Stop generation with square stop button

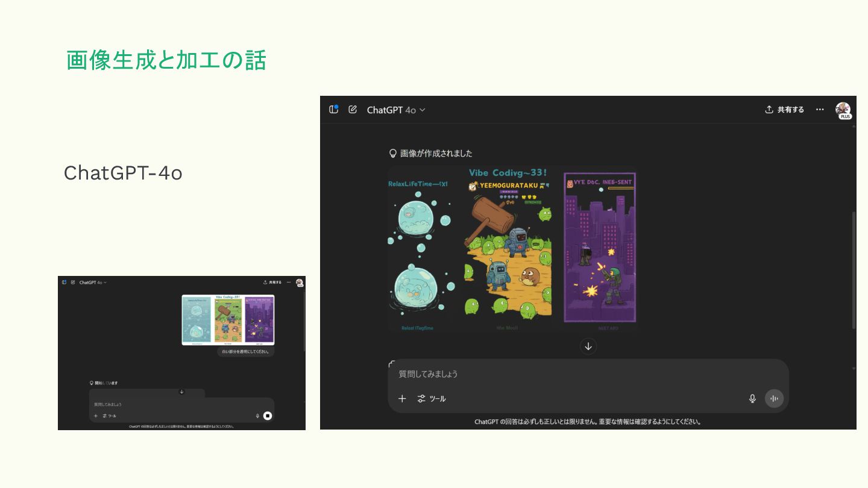click(x=268, y=416)
